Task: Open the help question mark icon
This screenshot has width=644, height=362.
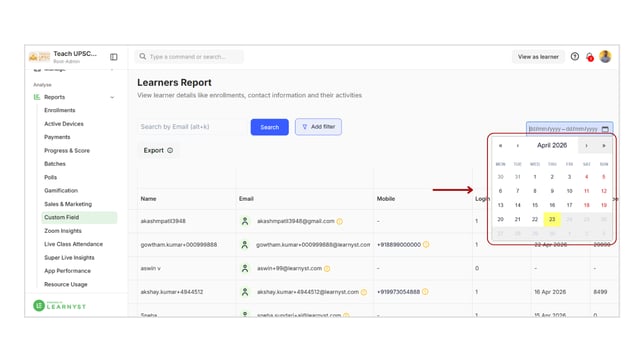Action: coord(575,56)
